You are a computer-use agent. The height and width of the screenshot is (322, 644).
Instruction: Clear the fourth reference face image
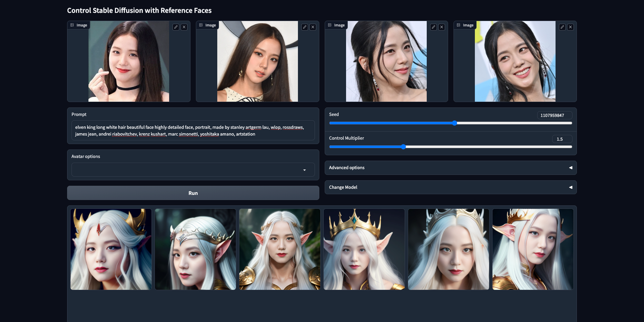tap(570, 27)
